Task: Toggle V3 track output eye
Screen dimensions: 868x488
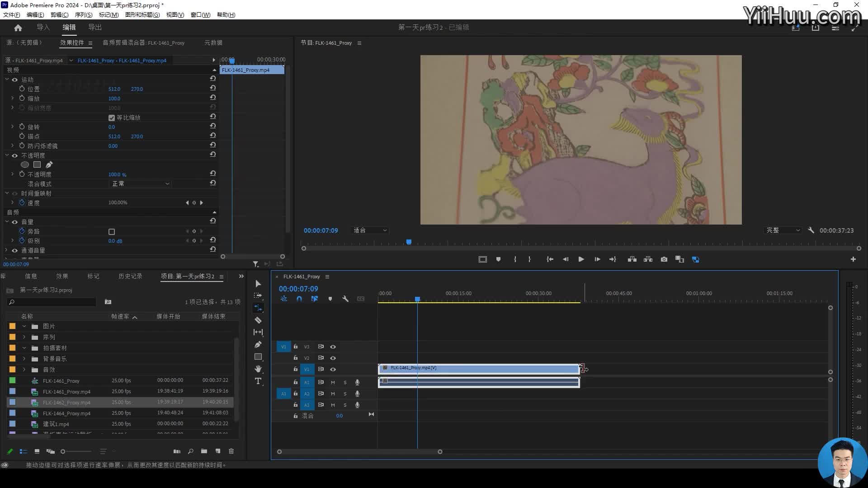Action: [333, 347]
